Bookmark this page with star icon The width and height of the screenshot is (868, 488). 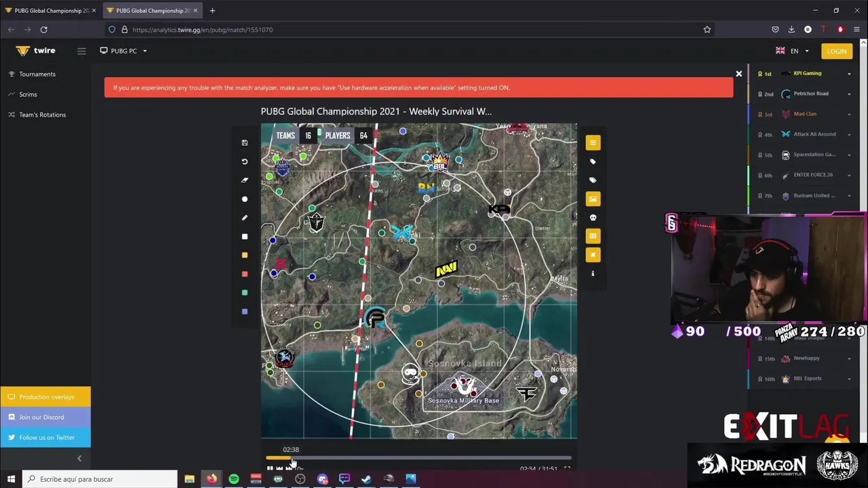(x=707, y=30)
